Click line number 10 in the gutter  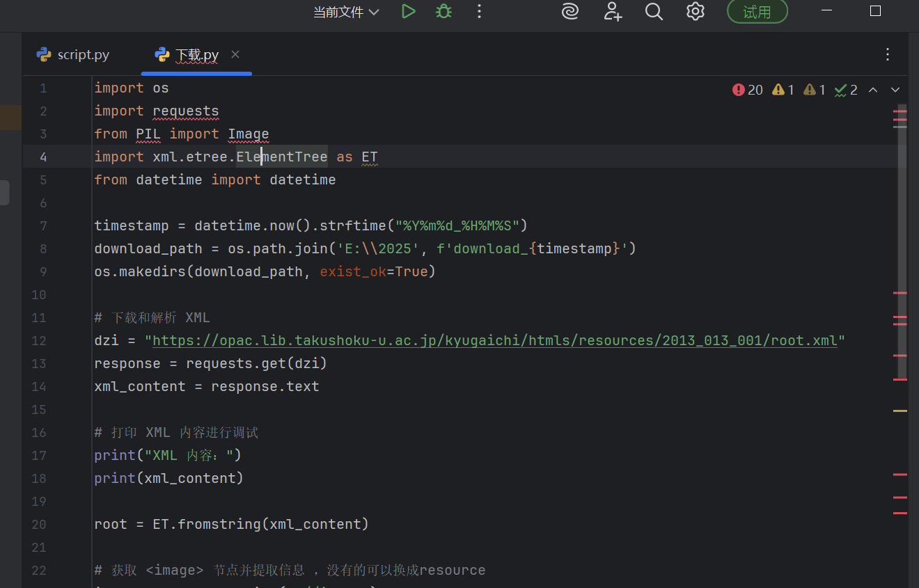point(39,294)
